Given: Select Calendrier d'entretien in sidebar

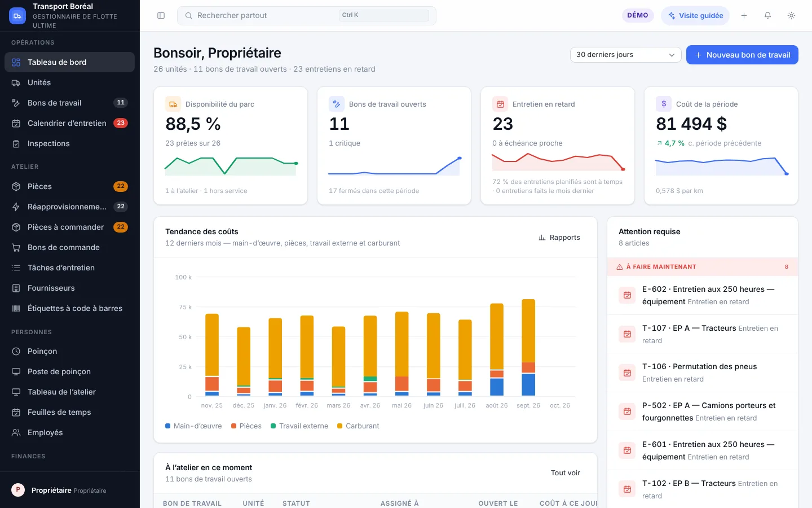Looking at the screenshot, I should click(69, 123).
